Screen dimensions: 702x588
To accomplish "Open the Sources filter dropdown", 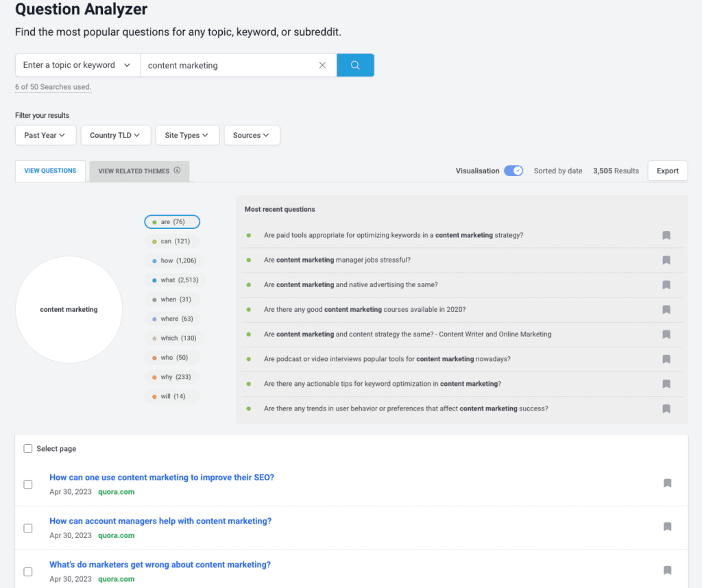I will click(252, 135).
